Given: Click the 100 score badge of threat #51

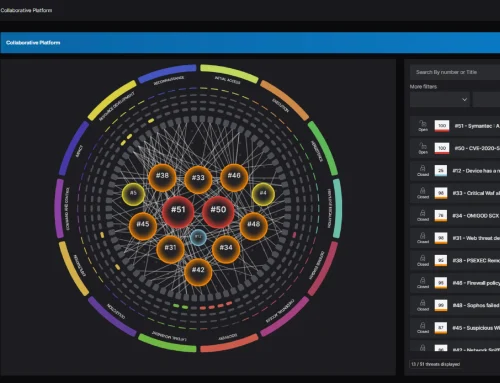Looking at the screenshot, I should point(442,126).
